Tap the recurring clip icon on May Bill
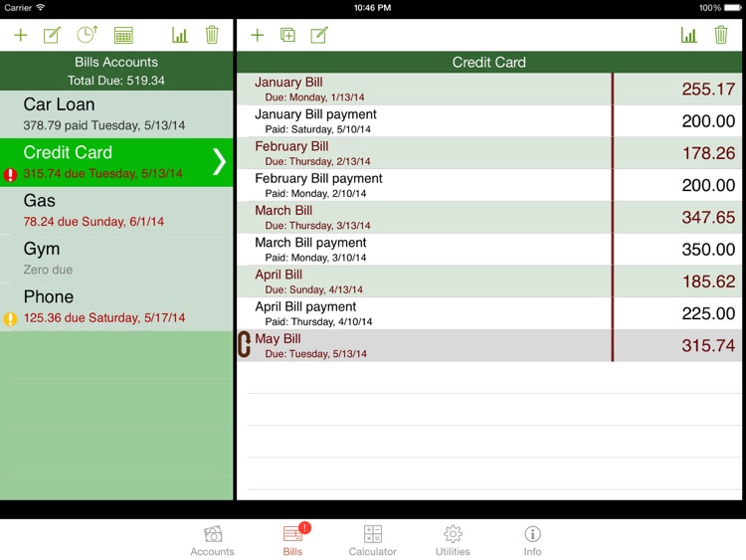The image size is (746, 560). tap(244, 344)
